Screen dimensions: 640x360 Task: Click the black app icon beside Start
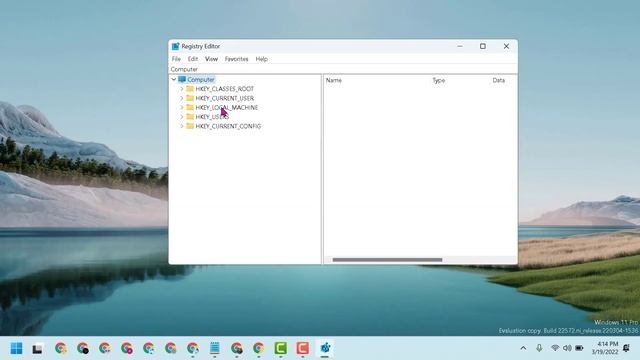(38, 349)
